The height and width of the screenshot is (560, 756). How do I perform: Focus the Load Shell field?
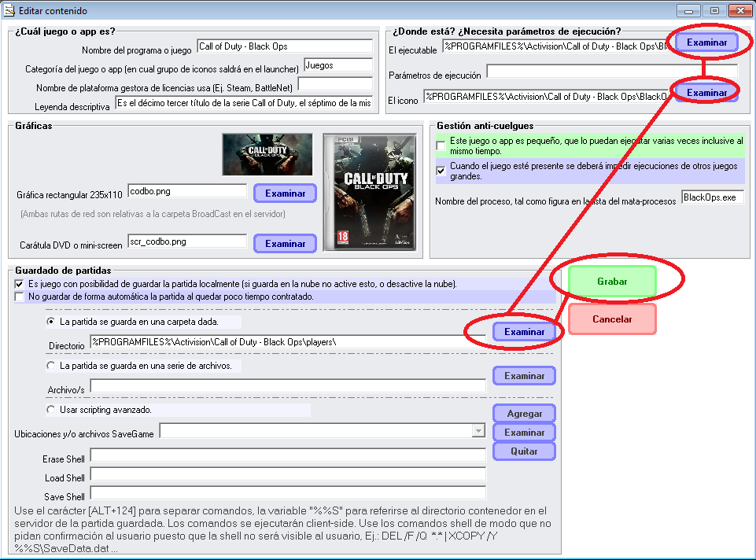coord(288,473)
